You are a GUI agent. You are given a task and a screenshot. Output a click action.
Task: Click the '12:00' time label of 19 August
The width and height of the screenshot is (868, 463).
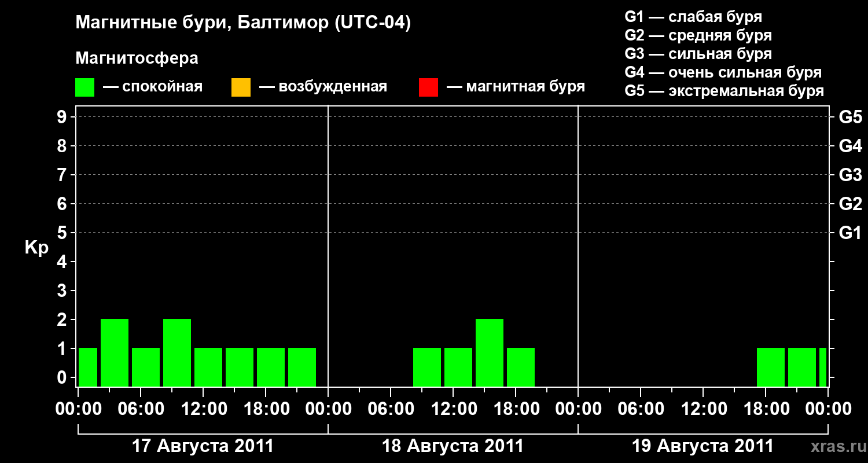coord(703,409)
